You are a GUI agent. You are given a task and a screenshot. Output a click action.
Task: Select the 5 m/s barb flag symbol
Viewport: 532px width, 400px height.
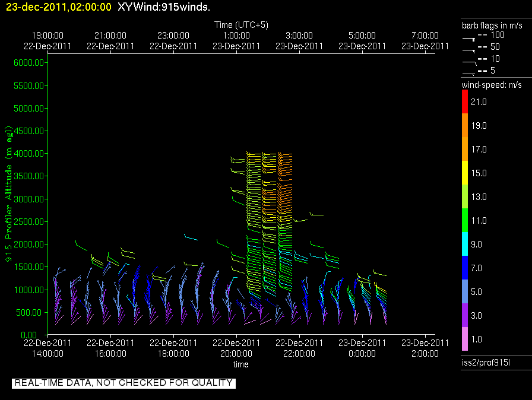click(469, 72)
